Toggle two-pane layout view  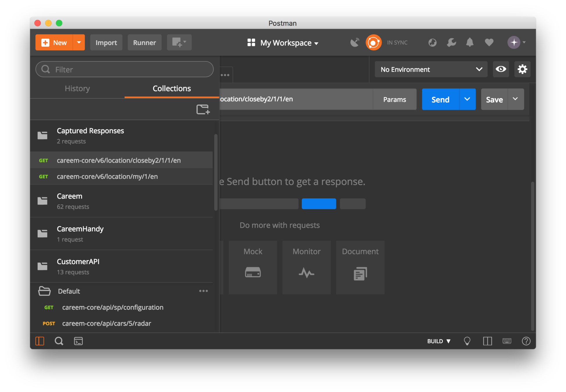click(487, 341)
